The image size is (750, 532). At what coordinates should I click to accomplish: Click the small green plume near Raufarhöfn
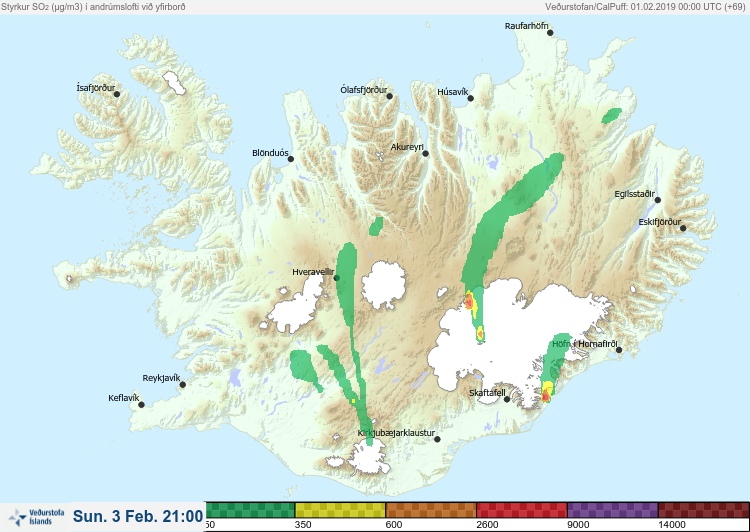point(612,115)
